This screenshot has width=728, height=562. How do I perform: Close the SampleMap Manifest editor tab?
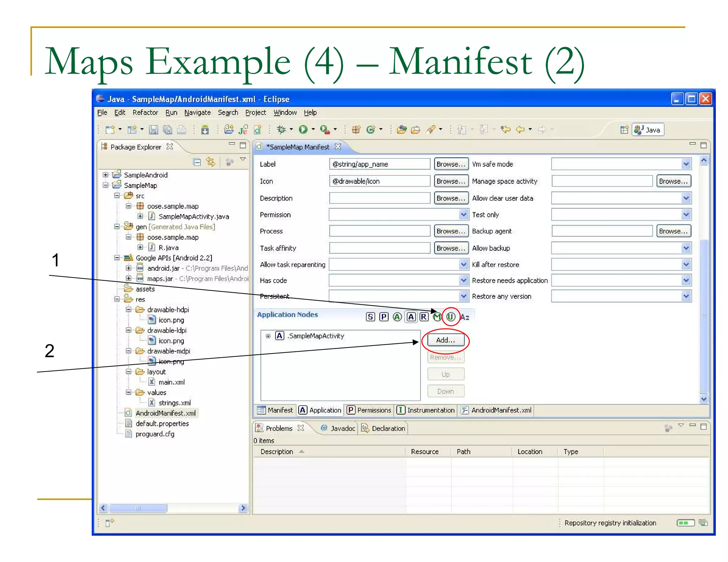(x=338, y=146)
